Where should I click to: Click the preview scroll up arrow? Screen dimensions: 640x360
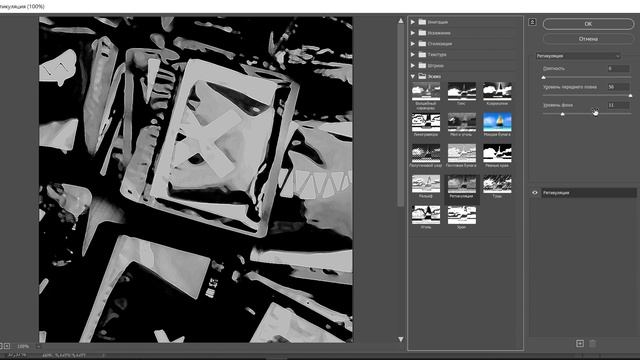[x=401, y=20]
